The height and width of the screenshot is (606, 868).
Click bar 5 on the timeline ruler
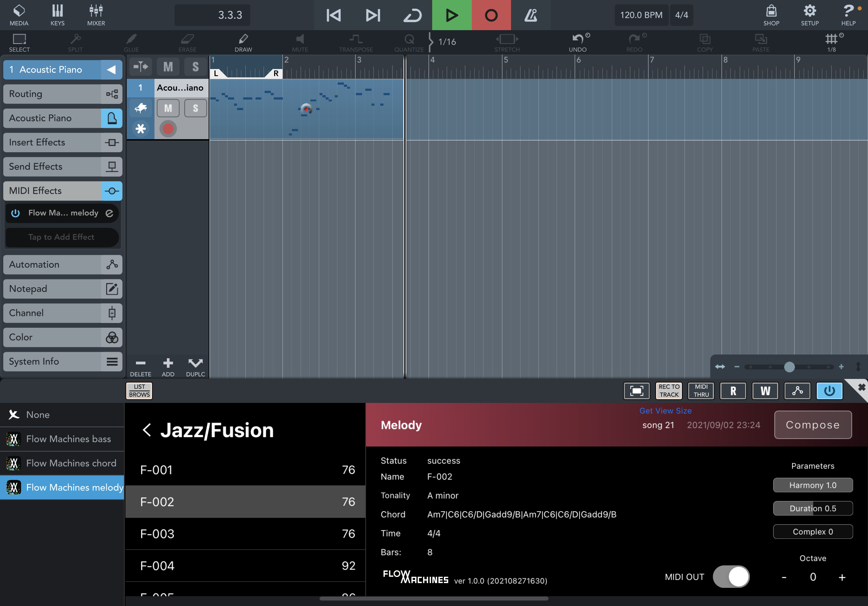506,60
